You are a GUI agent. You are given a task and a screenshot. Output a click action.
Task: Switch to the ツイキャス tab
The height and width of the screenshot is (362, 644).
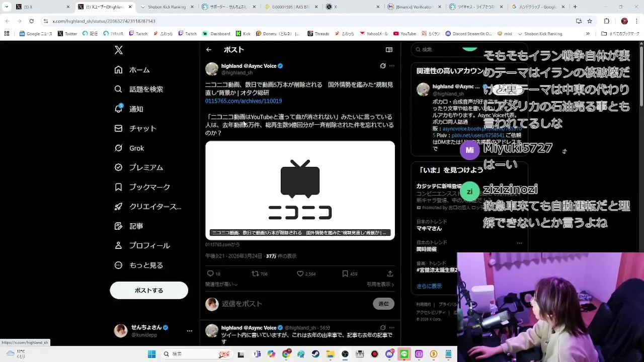pos(476,7)
